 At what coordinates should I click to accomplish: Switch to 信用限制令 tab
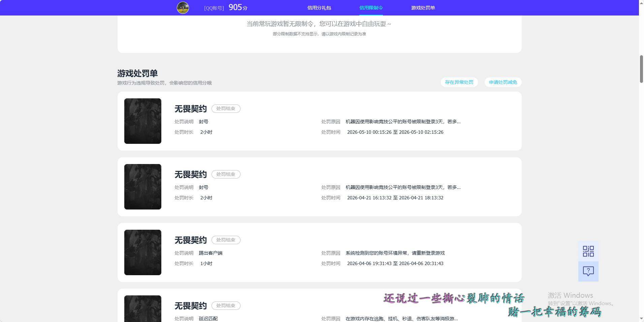[x=371, y=8]
